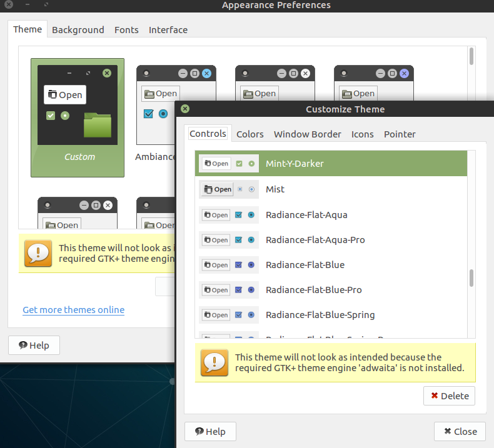Image resolution: width=494 pixels, height=448 pixels.
Task: Click the Appearance Preferences theme grid scrollbar
Action: tap(471, 56)
